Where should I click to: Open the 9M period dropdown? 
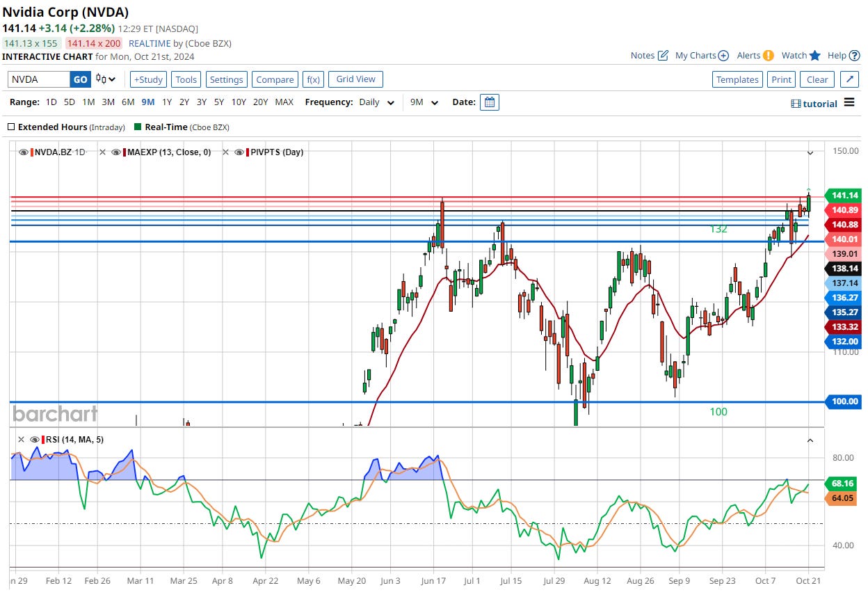[424, 102]
